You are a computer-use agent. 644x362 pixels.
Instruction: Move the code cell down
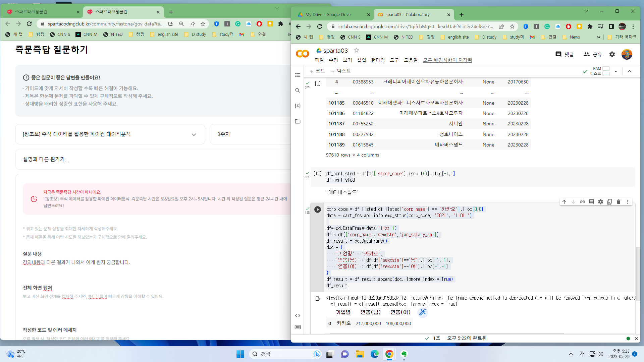tap(573, 202)
